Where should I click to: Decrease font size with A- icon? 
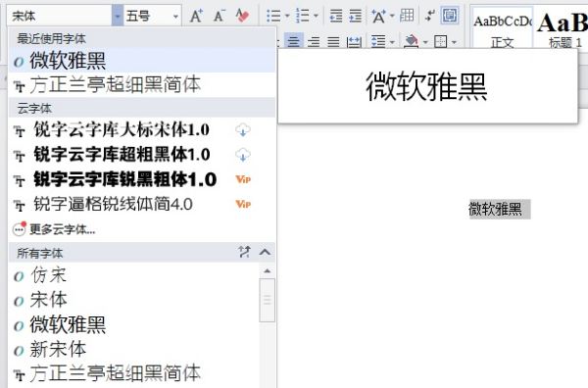[220, 16]
